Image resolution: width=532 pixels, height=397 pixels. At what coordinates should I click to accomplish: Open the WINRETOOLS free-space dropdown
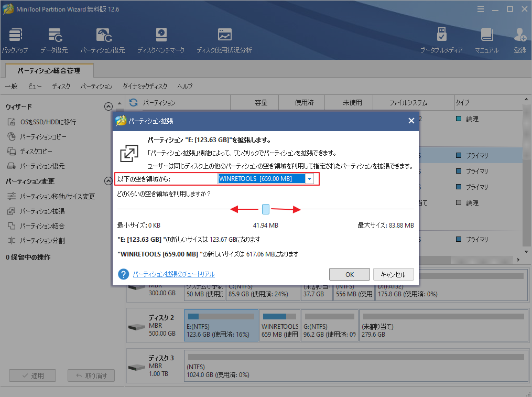point(309,179)
